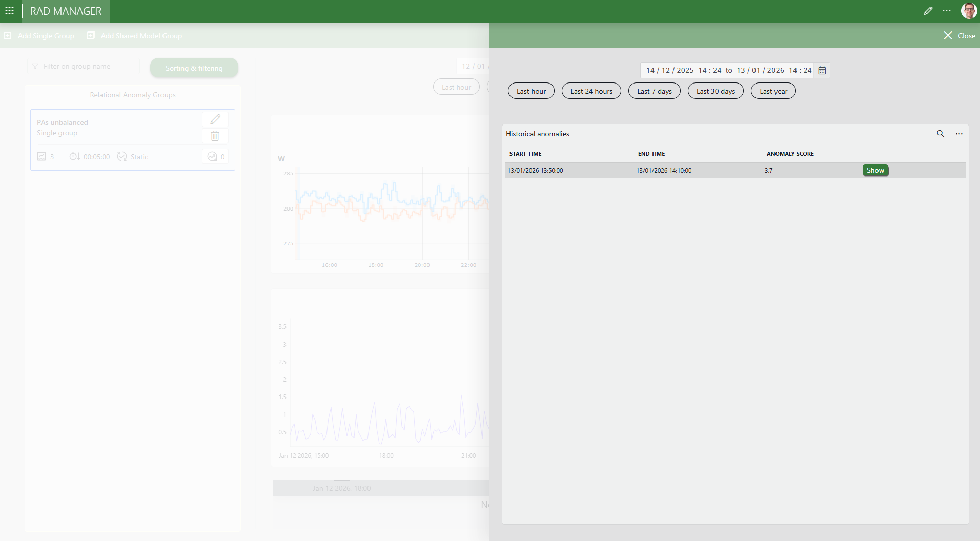
Task: Open the RAD MANAGER title tab
Action: tap(66, 11)
